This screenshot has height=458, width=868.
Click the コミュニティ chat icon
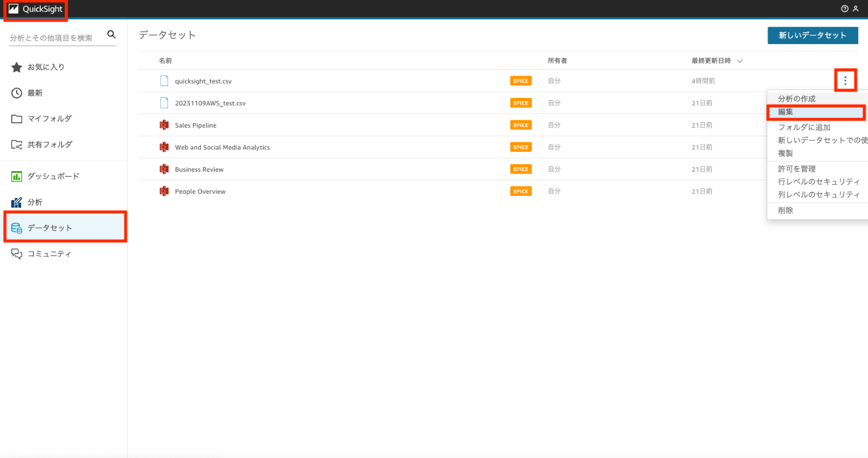pos(17,253)
